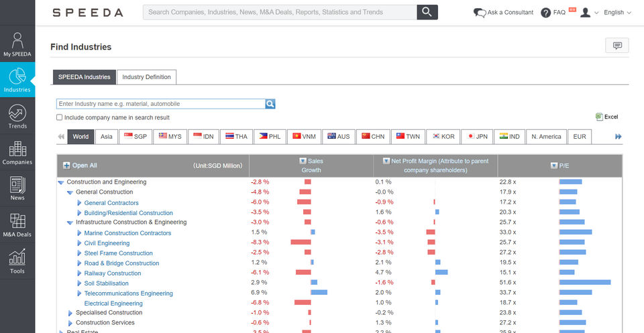Open the FAQ help icon

545,13
